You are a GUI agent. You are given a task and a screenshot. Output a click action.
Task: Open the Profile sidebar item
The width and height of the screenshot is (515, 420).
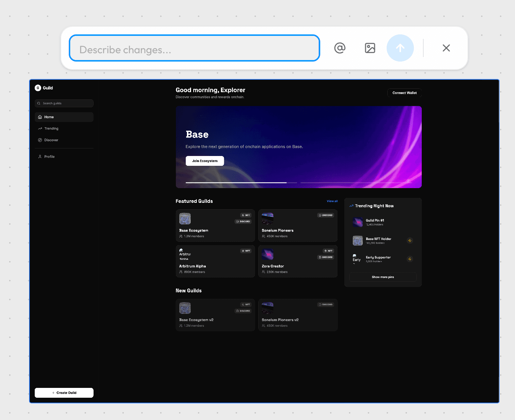(x=49, y=157)
